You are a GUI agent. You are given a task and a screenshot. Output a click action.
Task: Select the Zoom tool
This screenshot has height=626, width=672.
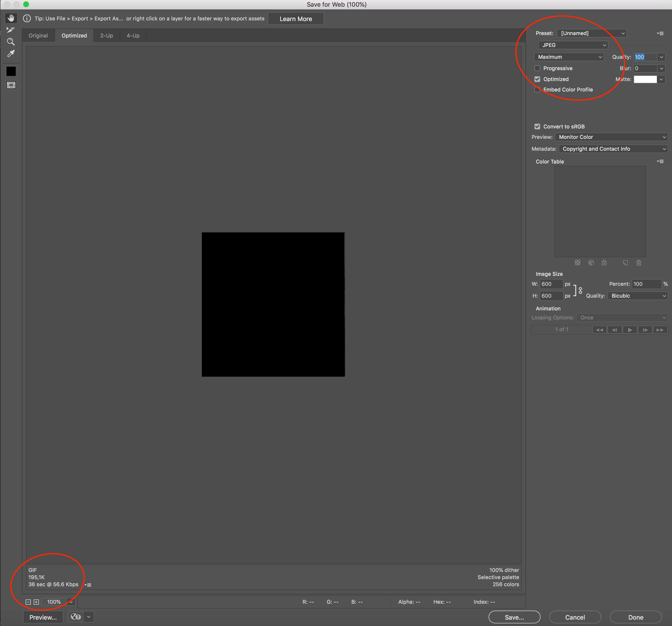click(11, 42)
